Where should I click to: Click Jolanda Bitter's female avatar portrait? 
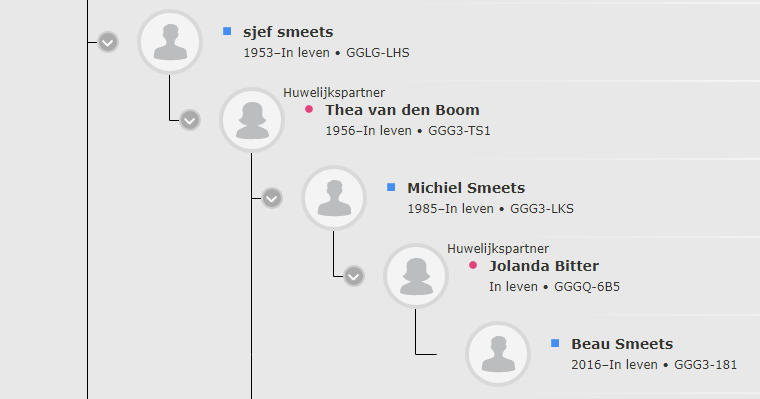[x=416, y=276]
